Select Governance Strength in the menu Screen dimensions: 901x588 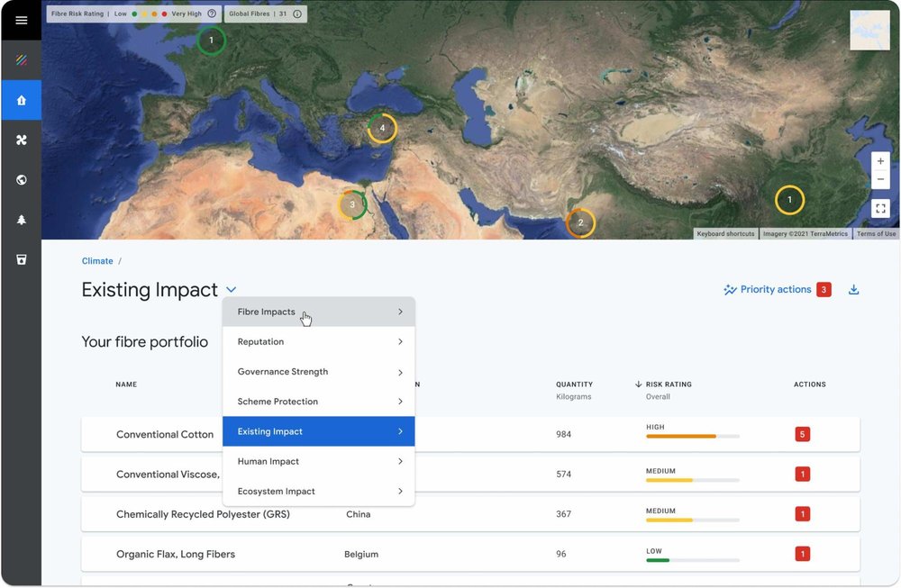point(318,371)
